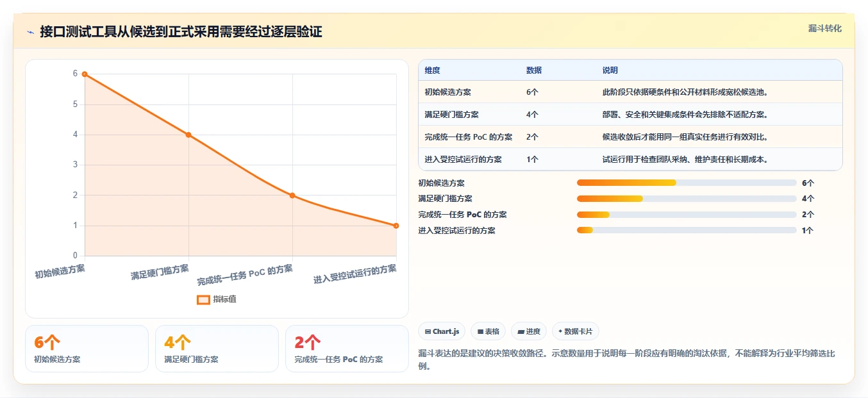
Task: Open the 2个 完成统一任务 PoC data card
Action: click(347, 349)
